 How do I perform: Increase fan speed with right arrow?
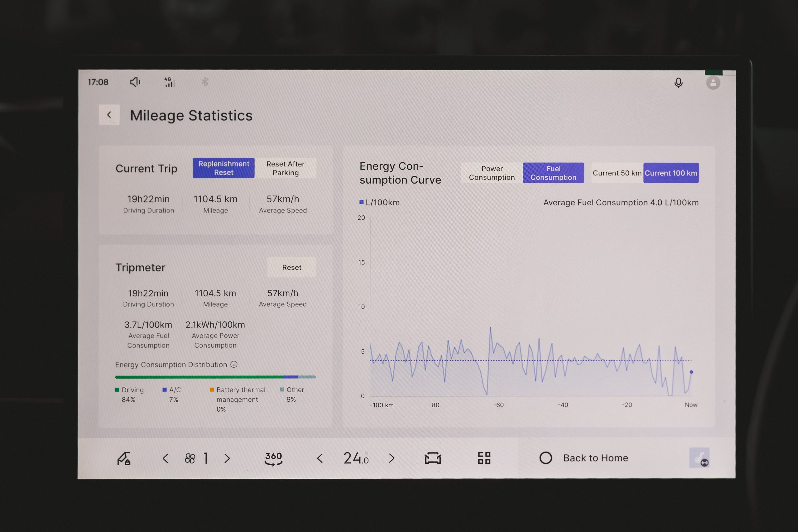click(x=227, y=459)
